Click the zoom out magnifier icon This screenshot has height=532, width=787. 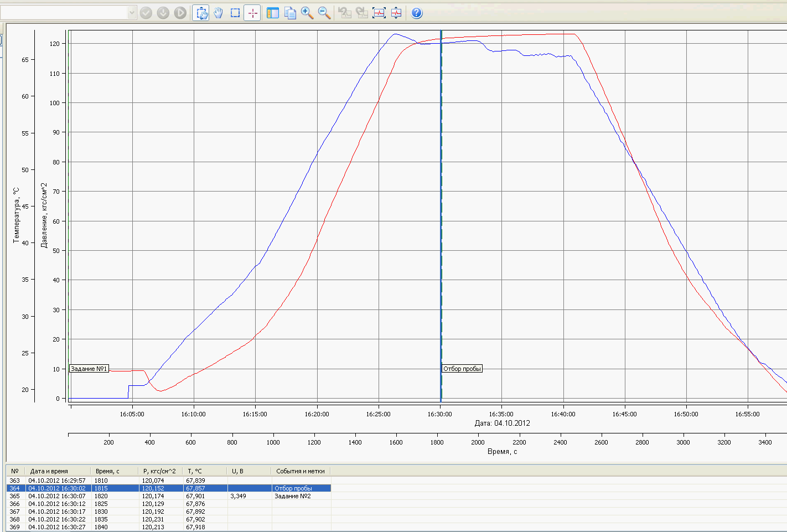[x=324, y=13]
